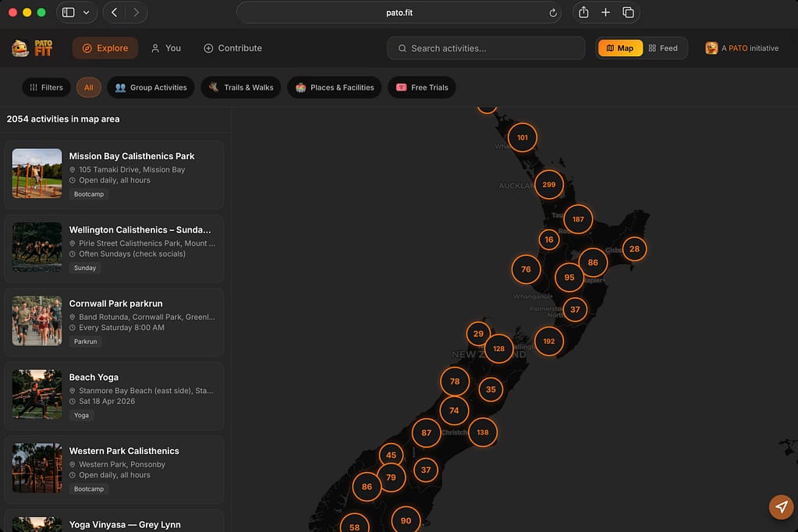Expand the 90 activities map cluster
798x532 pixels.
[406, 521]
